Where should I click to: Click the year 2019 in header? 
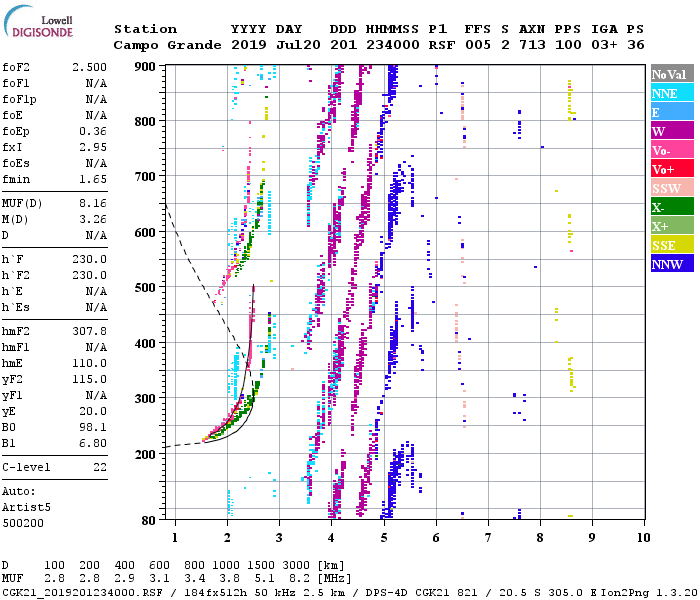pyautogui.click(x=249, y=45)
